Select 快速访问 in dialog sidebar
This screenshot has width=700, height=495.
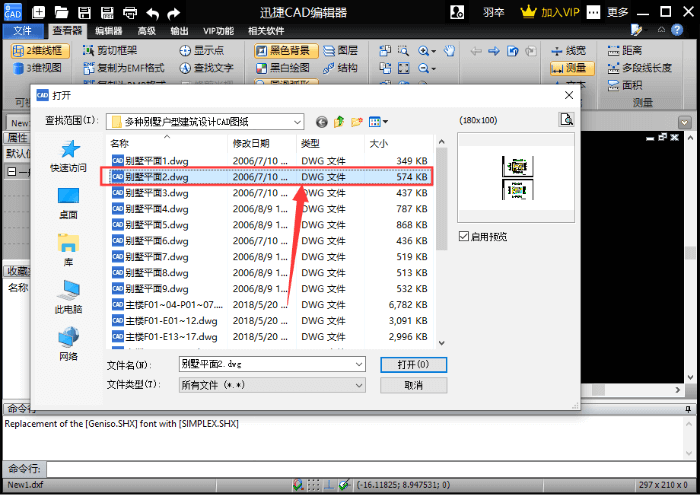point(68,156)
